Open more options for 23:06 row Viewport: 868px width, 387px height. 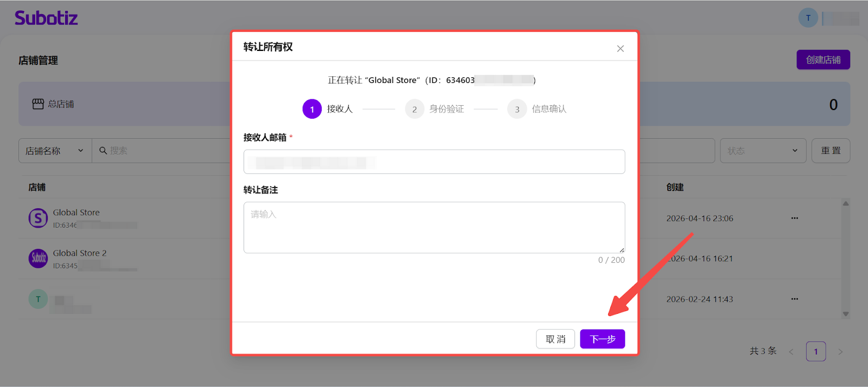pos(794,218)
